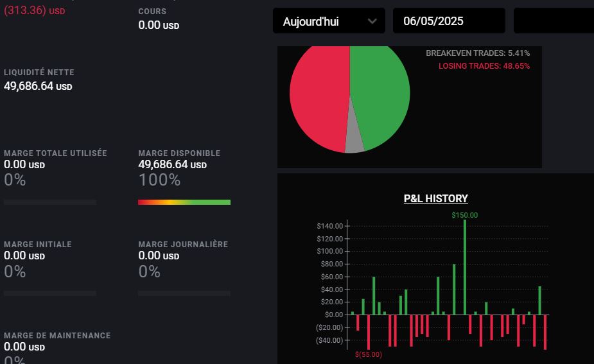Click the marge disponible color gradient bar
Viewport: 594px width, 364px height.
[x=184, y=202]
